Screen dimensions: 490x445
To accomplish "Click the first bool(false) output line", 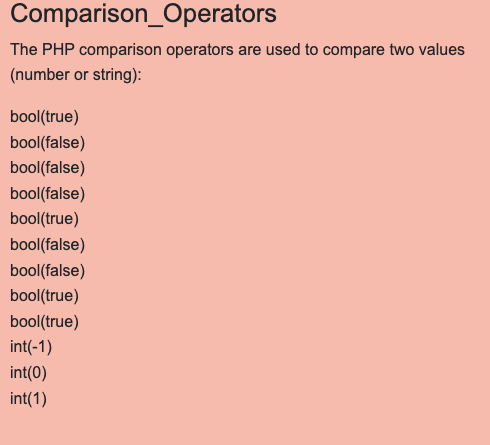I will pyautogui.click(x=48, y=142).
